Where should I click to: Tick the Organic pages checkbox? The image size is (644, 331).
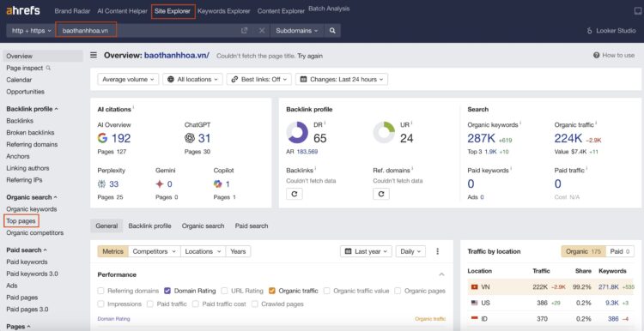point(398,291)
